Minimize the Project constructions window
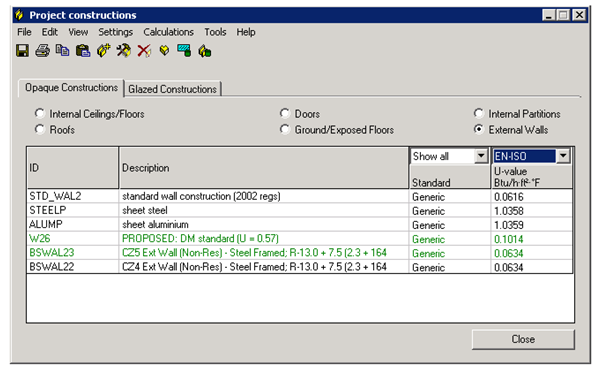Image resolution: width=601 pixels, height=374 pixels. point(549,15)
